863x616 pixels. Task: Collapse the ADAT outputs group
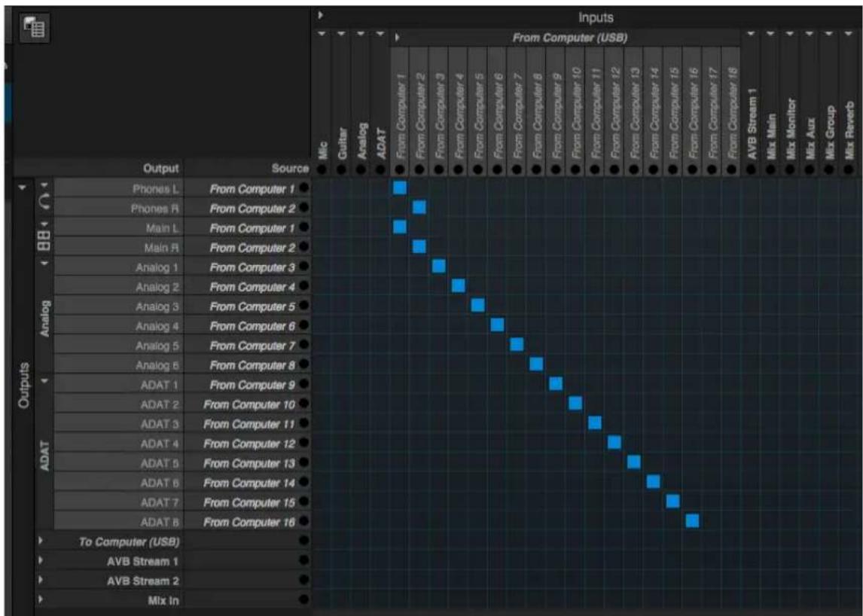click(x=44, y=381)
